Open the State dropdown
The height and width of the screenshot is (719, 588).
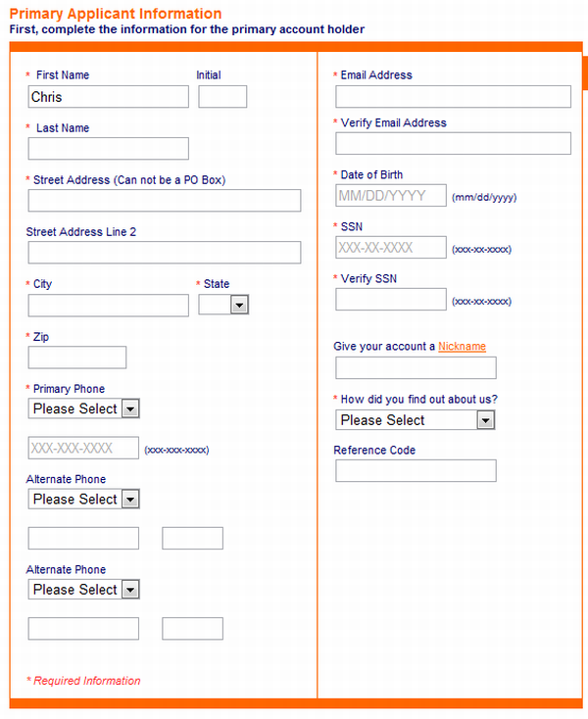(x=223, y=305)
